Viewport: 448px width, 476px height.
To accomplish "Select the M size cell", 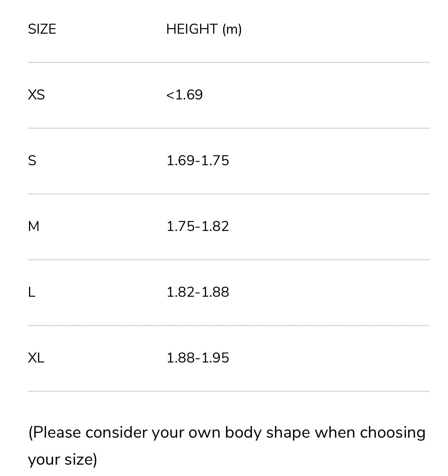I will tap(34, 227).
